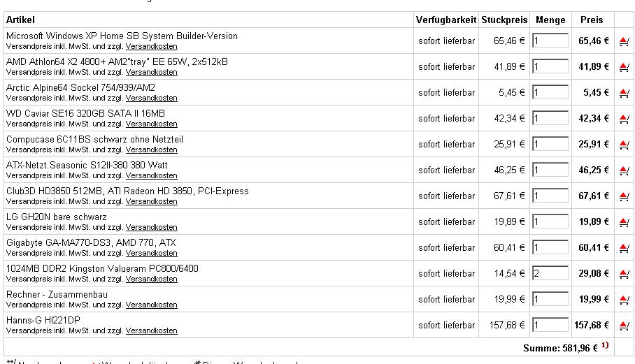Click quantity field for Kingston Valueram memory
The width and height of the screenshot is (635, 364).
550,273
